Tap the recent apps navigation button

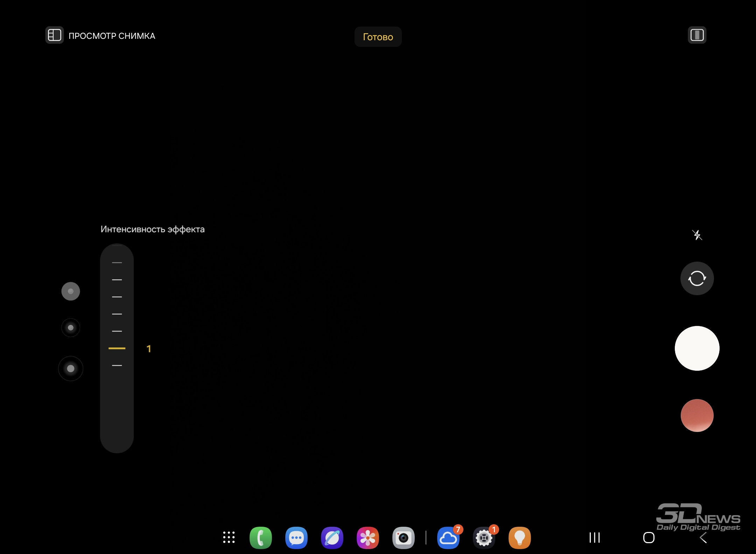[x=594, y=538]
